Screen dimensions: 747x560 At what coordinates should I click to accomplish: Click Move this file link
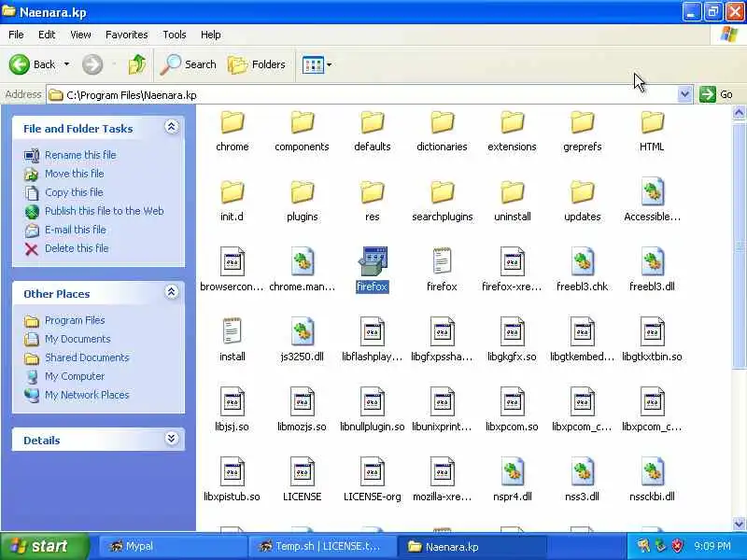75,174
